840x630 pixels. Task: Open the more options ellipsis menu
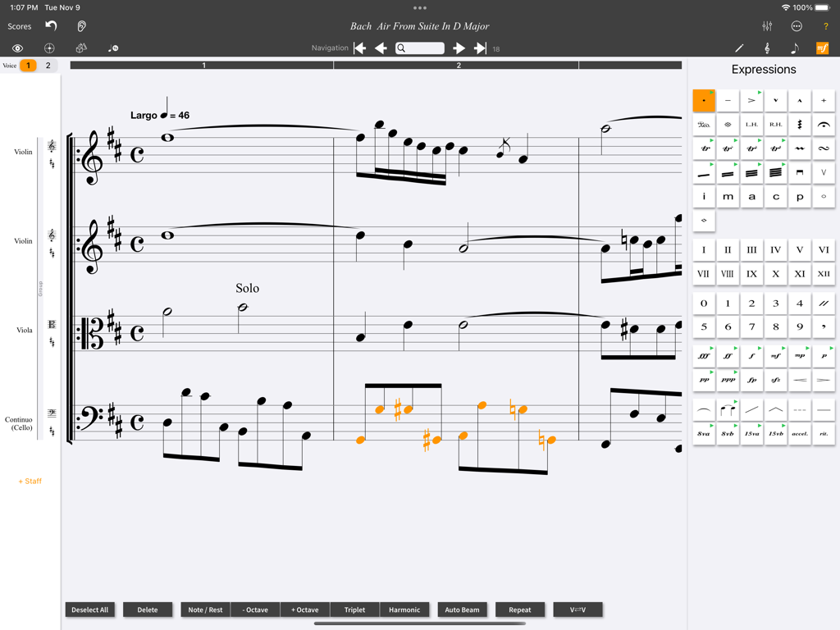tap(796, 25)
